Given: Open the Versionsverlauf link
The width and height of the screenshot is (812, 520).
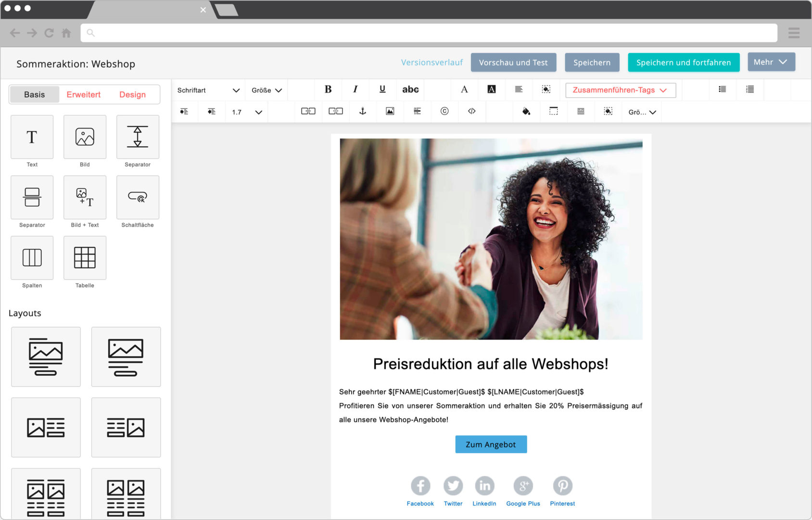Looking at the screenshot, I should click(431, 63).
